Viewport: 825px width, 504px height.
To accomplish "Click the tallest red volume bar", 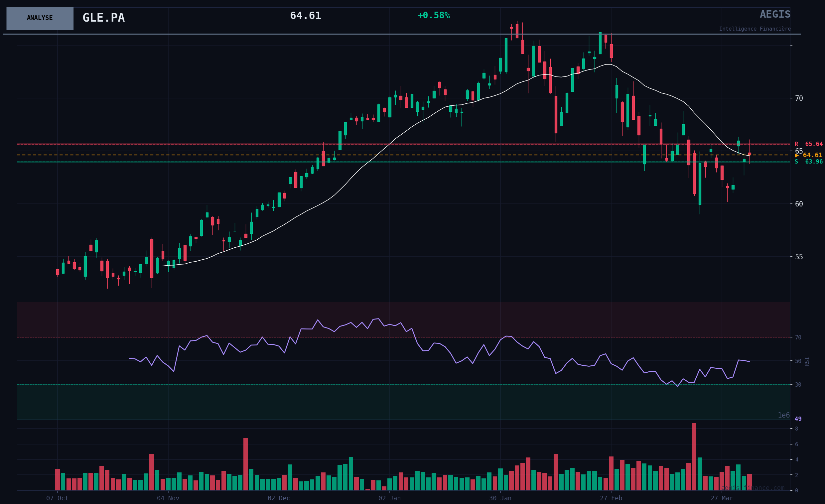I will tap(694, 457).
